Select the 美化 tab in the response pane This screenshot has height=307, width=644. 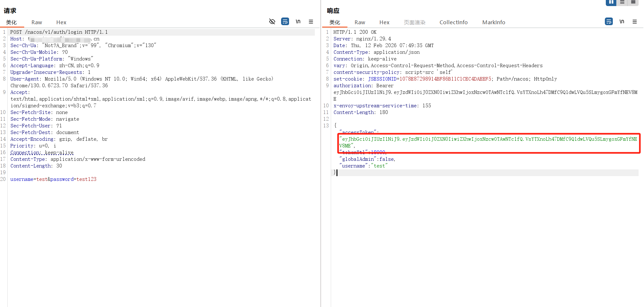pos(335,22)
